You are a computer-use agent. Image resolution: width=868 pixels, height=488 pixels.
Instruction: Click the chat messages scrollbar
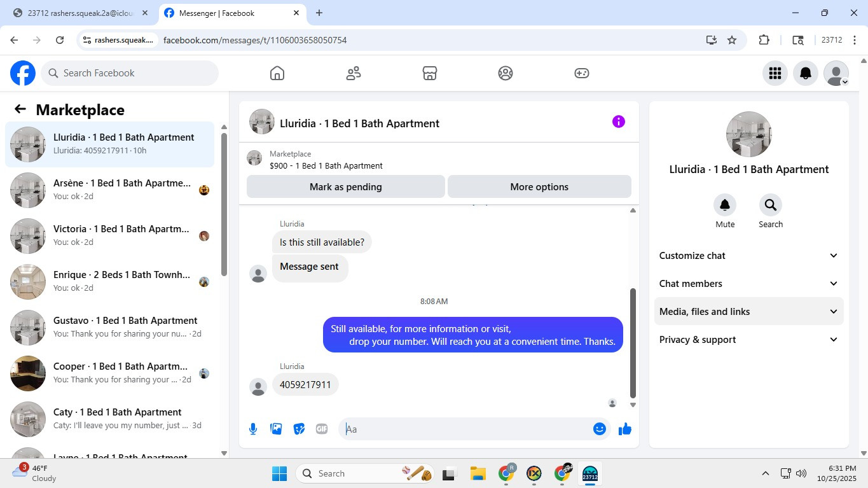pos(633,342)
